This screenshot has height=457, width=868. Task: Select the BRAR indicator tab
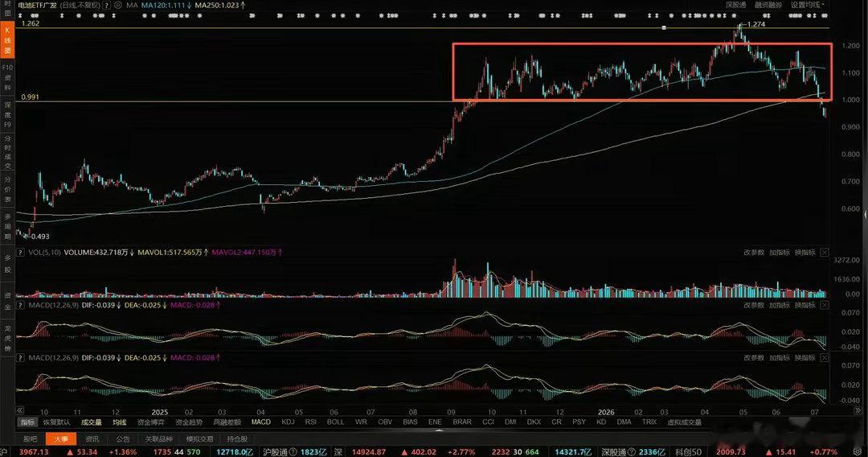pyautogui.click(x=462, y=422)
